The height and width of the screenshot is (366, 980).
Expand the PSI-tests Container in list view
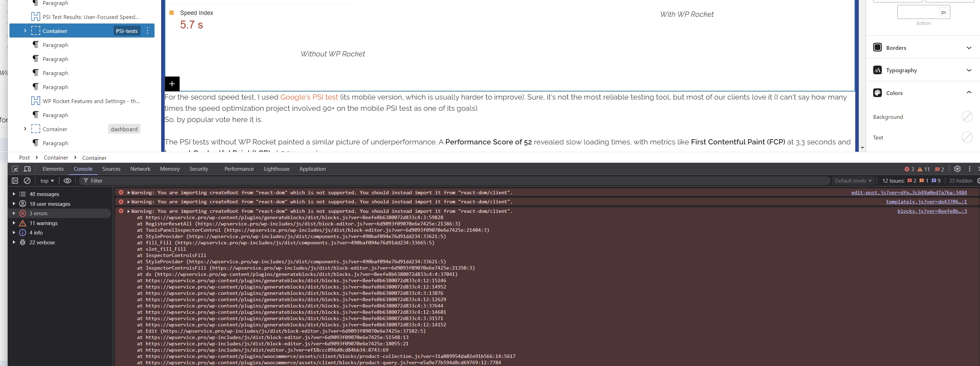[x=25, y=30]
